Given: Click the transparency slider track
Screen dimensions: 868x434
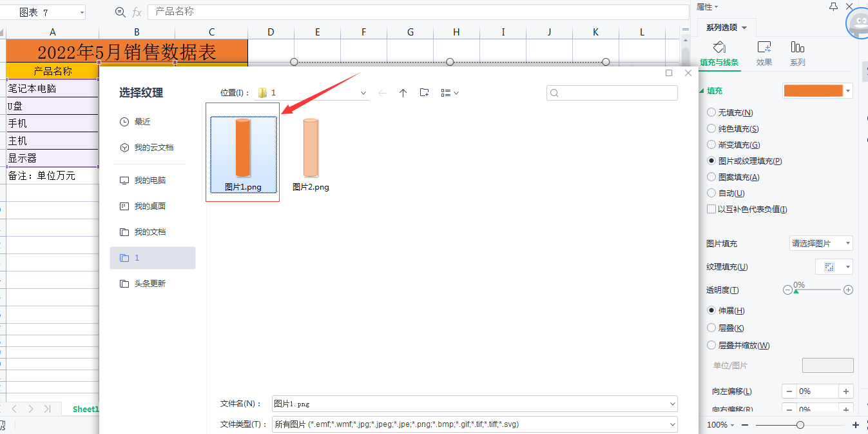Looking at the screenshot, I should [x=818, y=290].
